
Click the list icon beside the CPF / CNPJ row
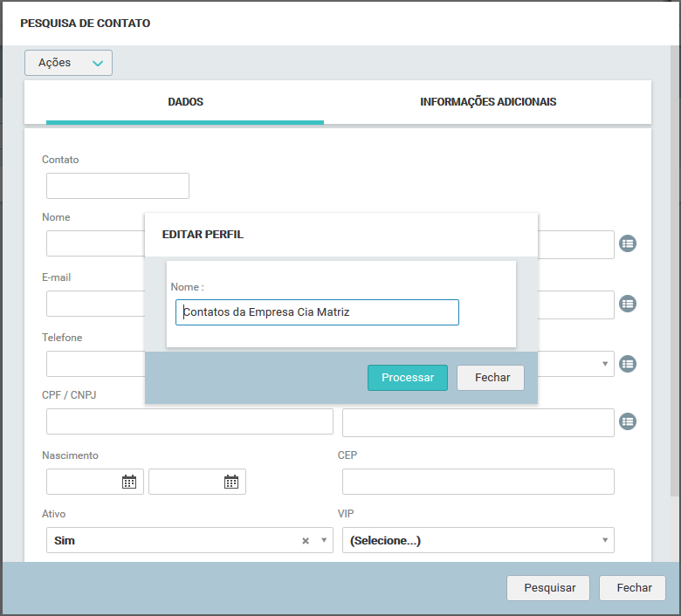628,421
